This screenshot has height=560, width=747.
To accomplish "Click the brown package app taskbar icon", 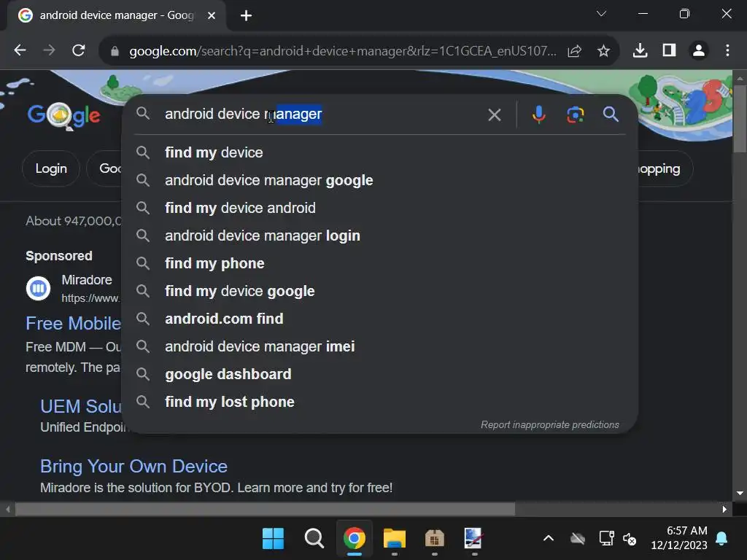I will (435, 539).
